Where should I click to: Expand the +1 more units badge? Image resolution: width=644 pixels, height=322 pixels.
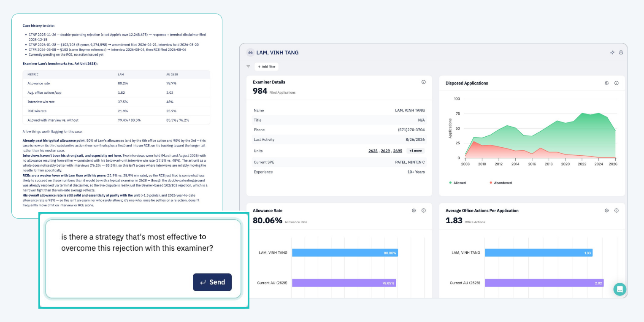click(415, 151)
